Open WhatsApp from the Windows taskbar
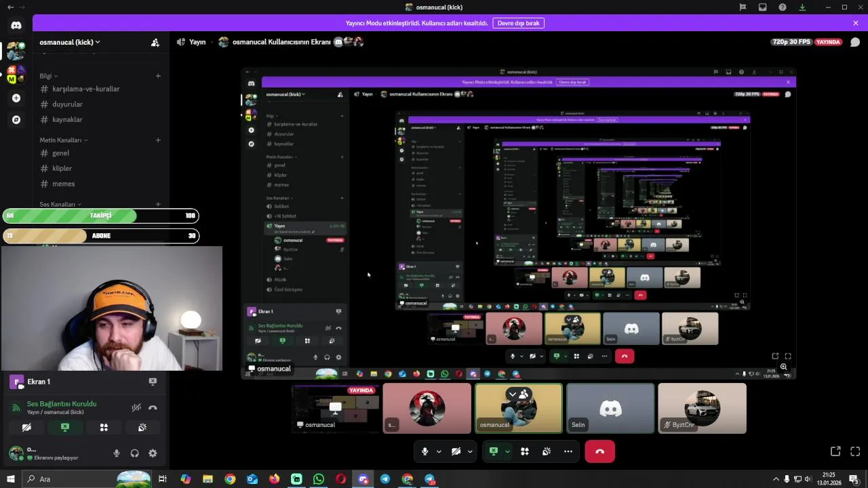 coord(319,479)
